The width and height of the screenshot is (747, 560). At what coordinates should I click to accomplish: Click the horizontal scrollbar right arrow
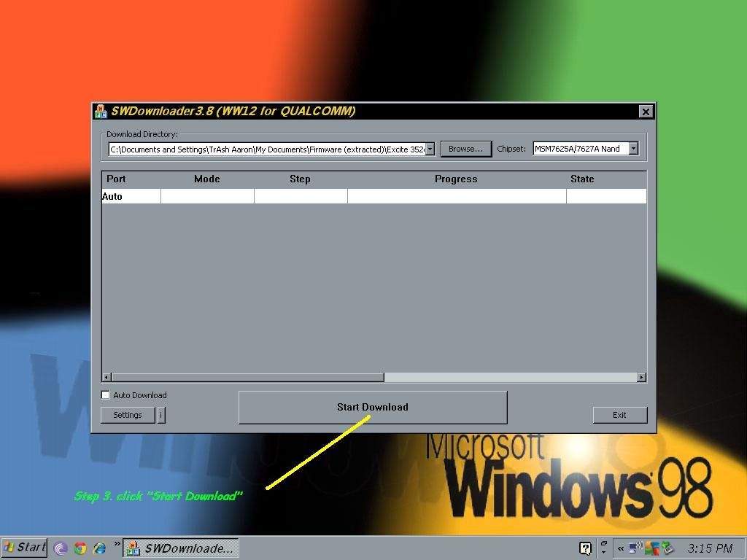[641, 377]
